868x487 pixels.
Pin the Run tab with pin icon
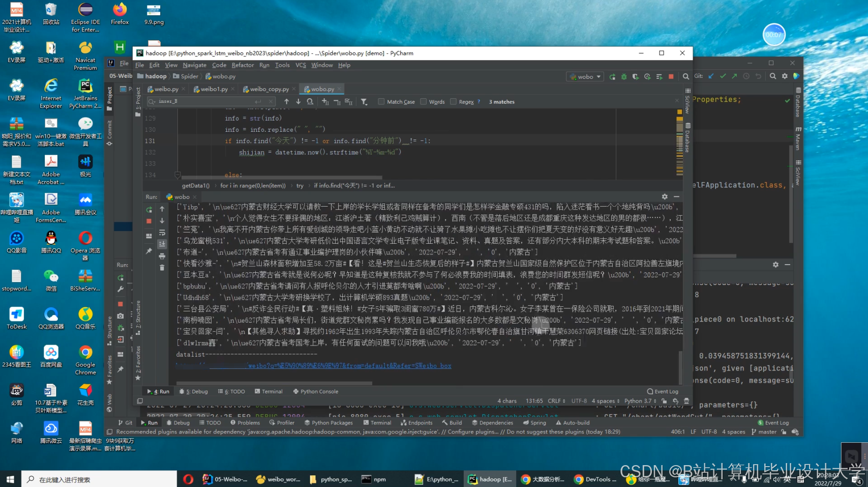[149, 251]
